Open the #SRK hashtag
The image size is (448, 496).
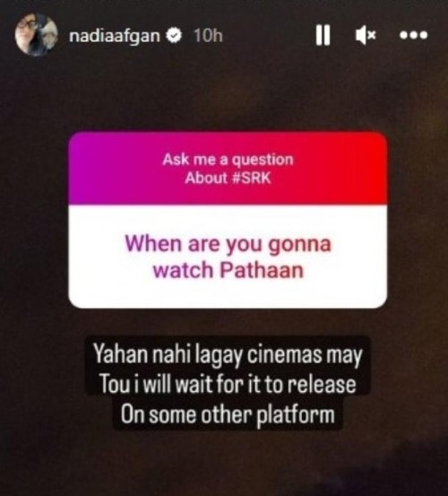coord(251,178)
